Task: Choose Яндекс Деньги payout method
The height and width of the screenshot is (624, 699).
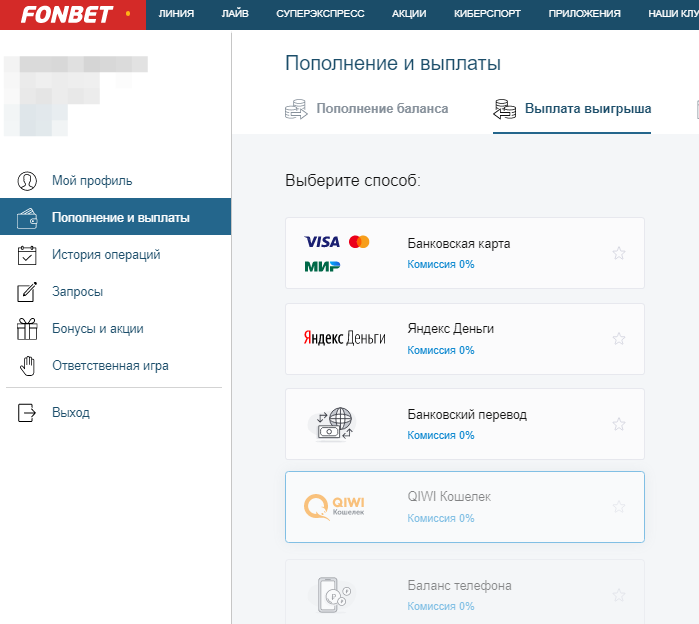Action: pos(465,339)
